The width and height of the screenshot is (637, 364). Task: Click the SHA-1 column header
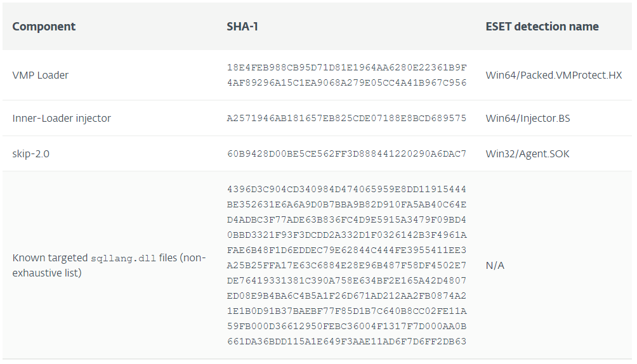point(242,27)
